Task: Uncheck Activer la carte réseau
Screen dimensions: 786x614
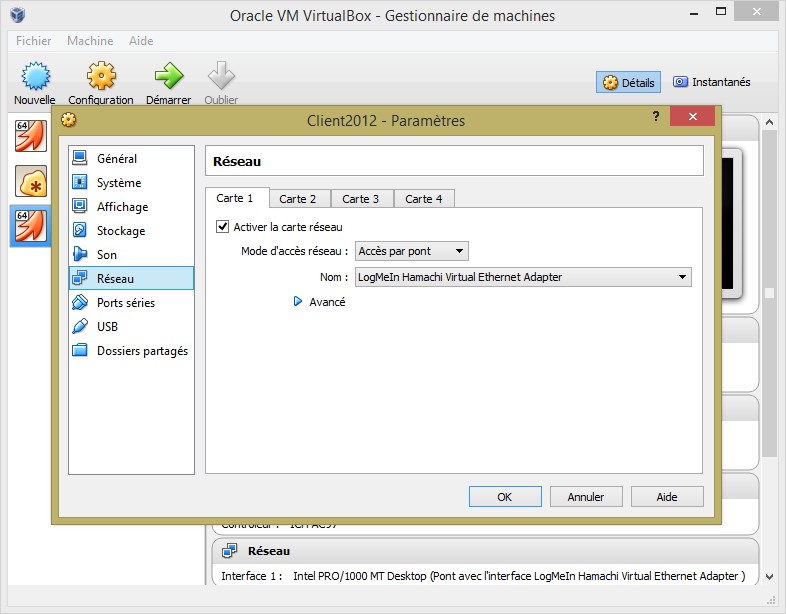Action: pos(223,227)
